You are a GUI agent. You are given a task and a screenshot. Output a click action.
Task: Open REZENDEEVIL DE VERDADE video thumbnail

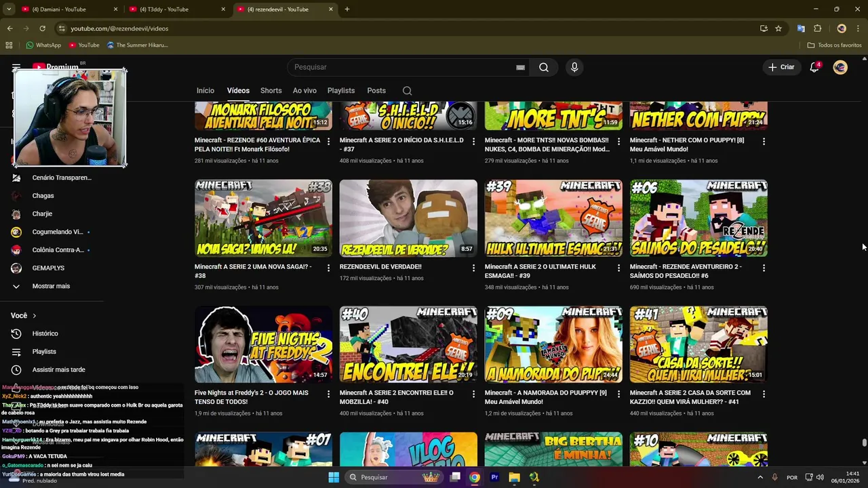click(x=408, y=218)
